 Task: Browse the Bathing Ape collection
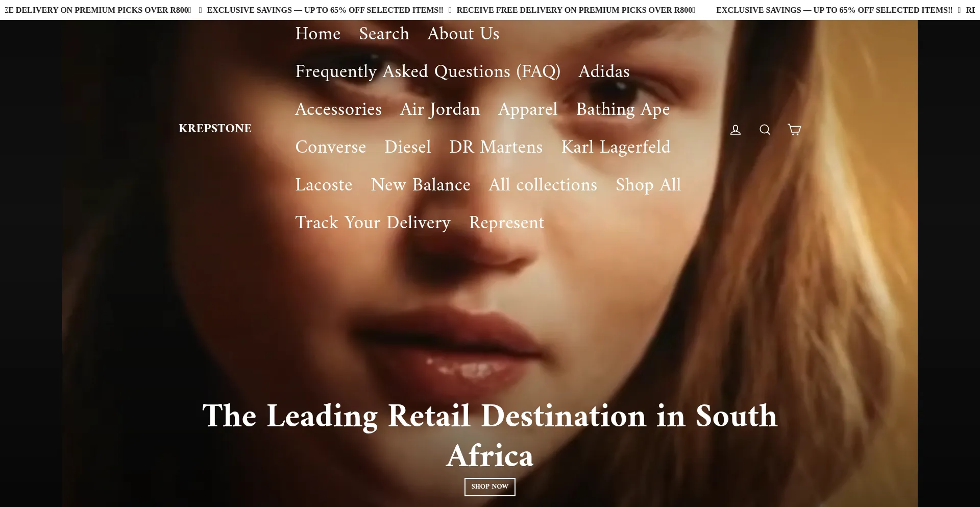point(623,109)
